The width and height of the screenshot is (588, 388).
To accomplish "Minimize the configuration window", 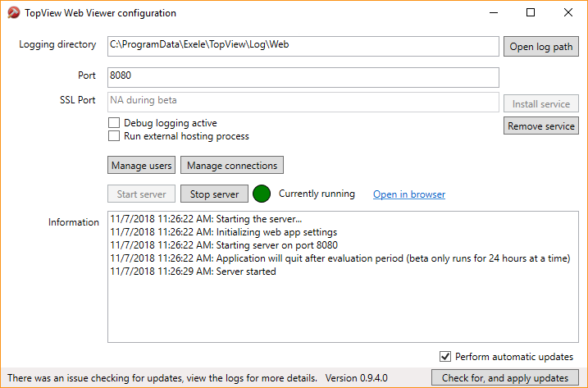I will [494, 13].
